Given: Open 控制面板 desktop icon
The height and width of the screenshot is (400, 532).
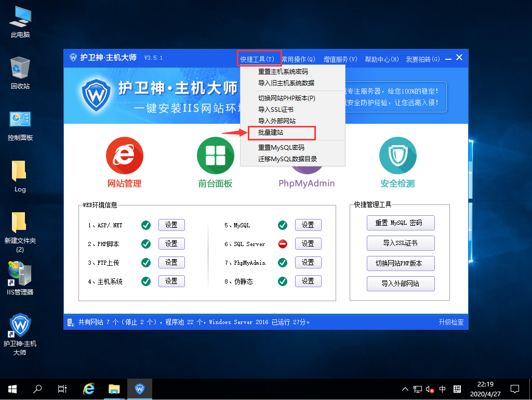Looking at the screenshot, I should (x=20, y=120).
